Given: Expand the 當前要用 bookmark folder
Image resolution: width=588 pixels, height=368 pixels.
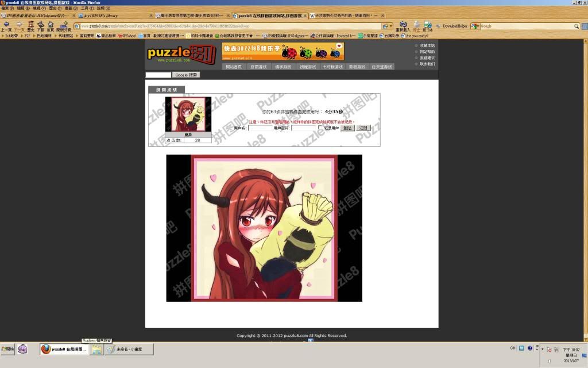Looking at the screenshot, I should pos(85,36).
